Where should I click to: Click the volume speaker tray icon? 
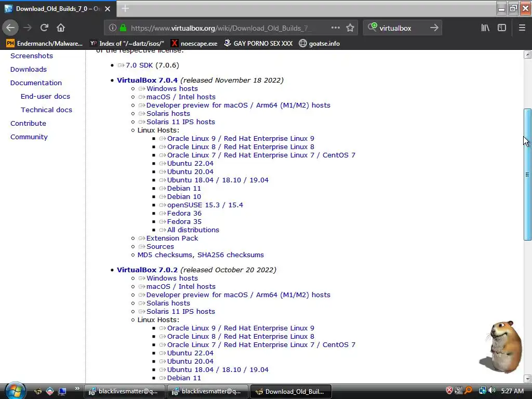pyautogui.click(x=492, y=391)
